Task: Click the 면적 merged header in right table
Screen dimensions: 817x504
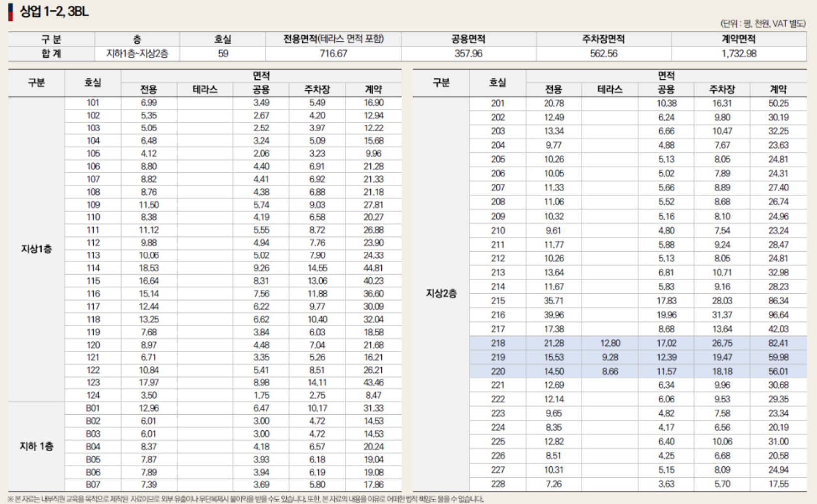Action: pyautogui.click(x=665, y=75)
